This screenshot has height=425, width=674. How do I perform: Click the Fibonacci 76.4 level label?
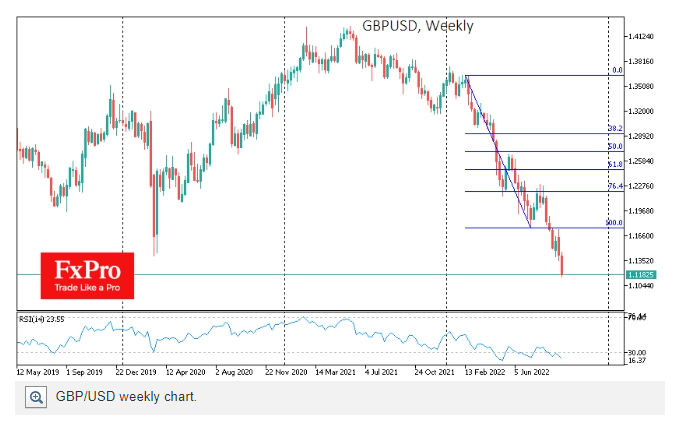(x=616, y=186)
